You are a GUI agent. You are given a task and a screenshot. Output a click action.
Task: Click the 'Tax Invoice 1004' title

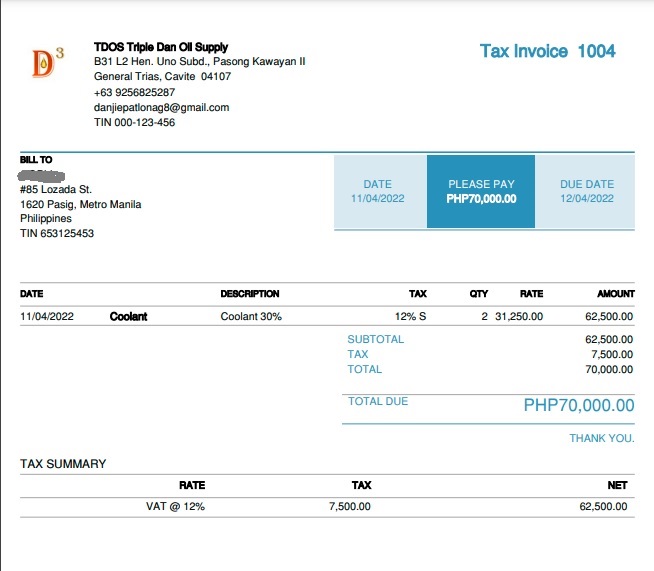[x=548, y=51]
